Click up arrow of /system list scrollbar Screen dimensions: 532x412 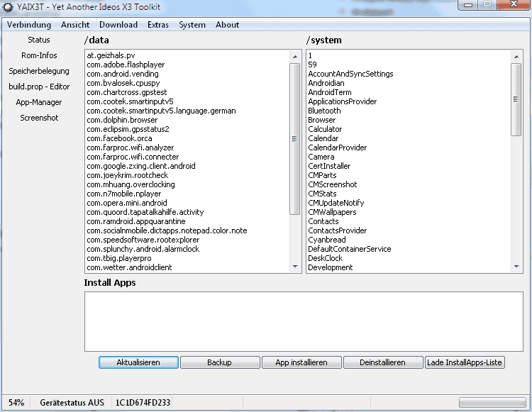coord(516,57)
